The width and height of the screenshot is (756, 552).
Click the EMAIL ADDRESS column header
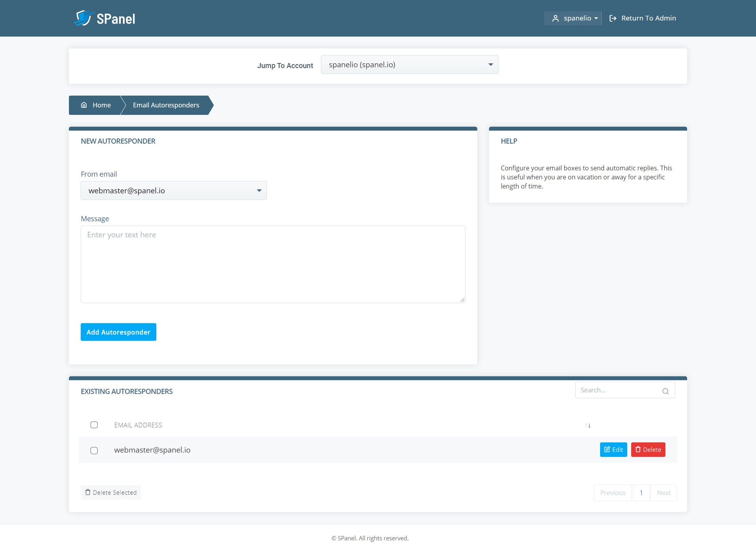pyautogui.click(x=138, y=425)
